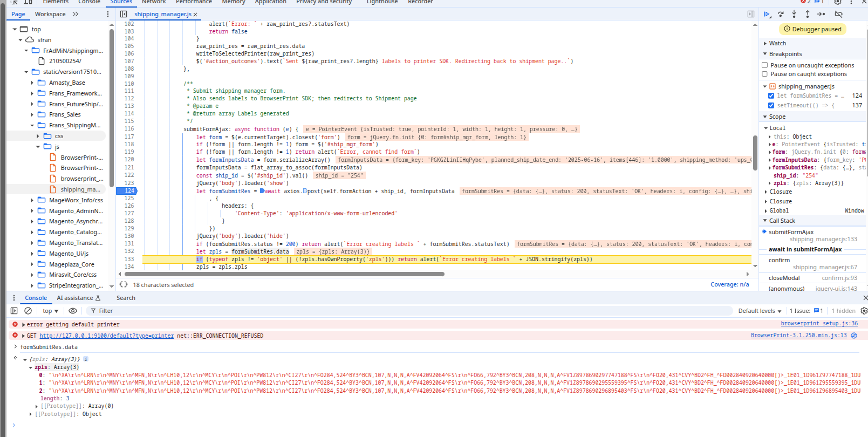868x437 pixels.
Task: Pretty print the source file
Action: click(124, 285)
